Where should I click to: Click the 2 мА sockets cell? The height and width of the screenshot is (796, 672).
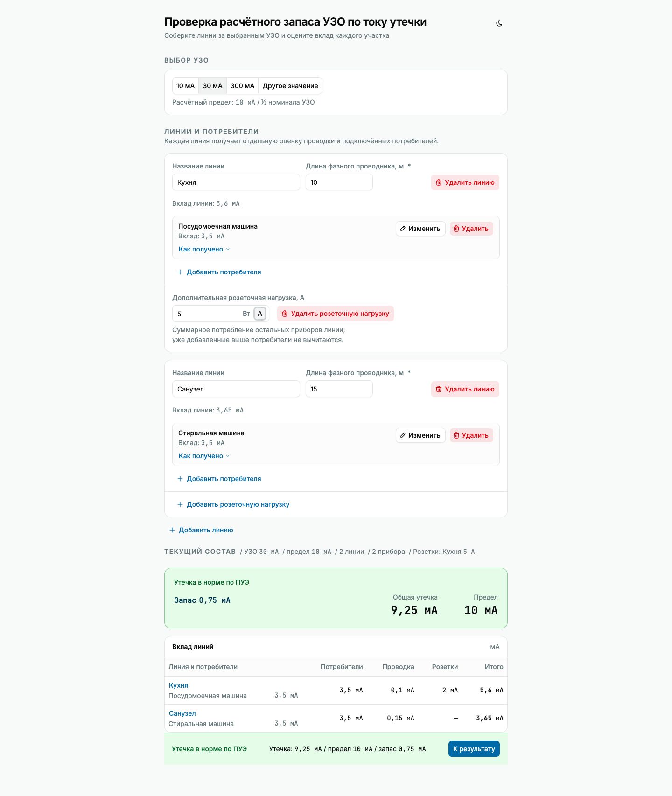click(x=450, y=690)
